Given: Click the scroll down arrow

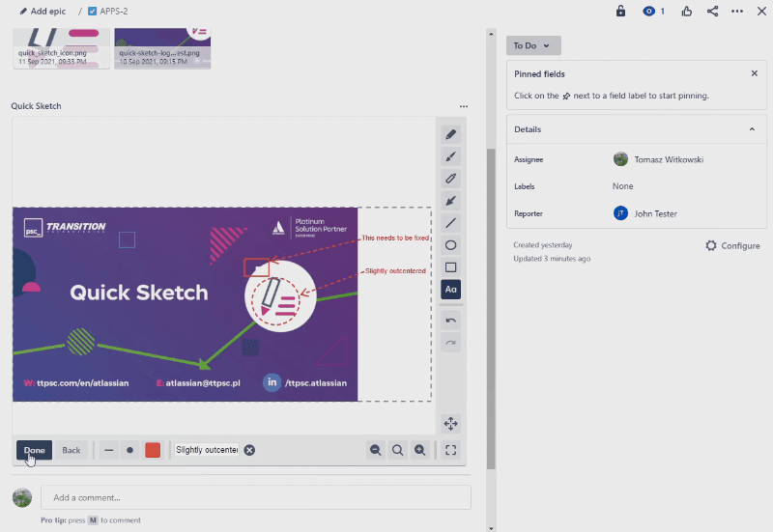Looking at the screenshot, I should click(x=491, y=528).
